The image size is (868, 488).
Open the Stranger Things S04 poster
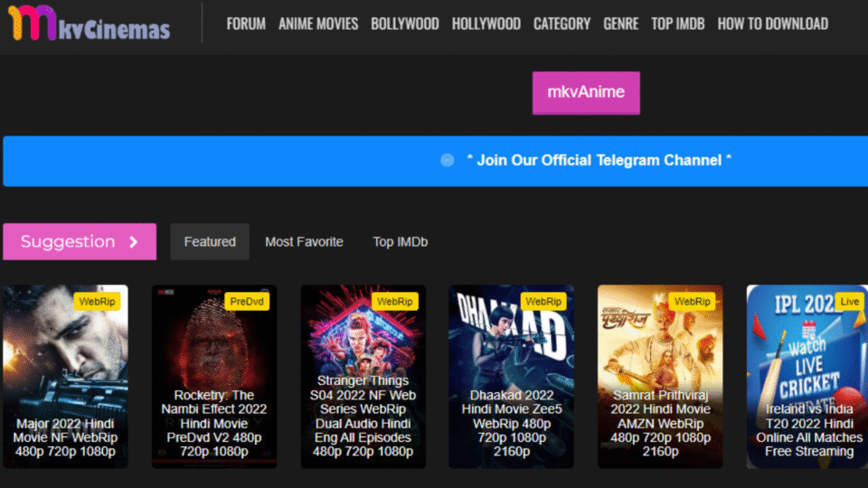click(363, 376)
